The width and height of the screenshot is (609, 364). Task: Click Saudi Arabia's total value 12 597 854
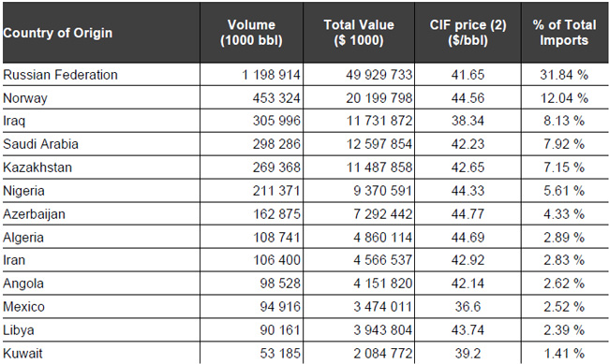point(379,144)
